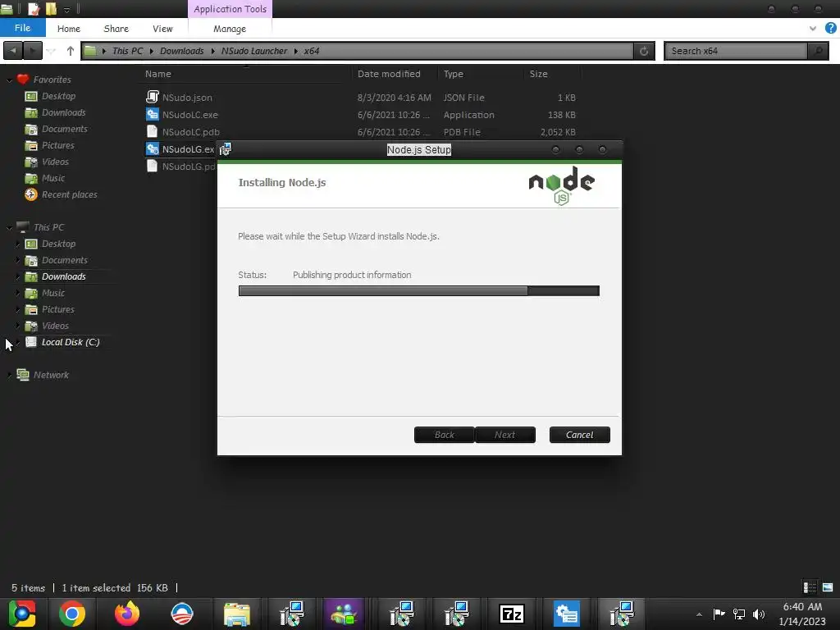Sort files by Date modified column

389,74
